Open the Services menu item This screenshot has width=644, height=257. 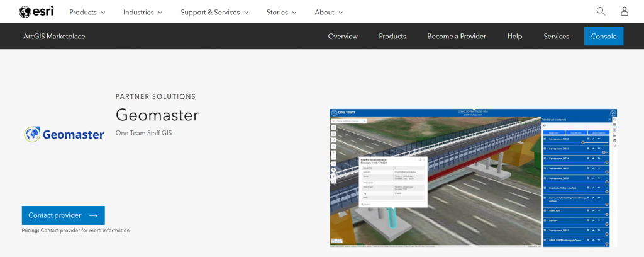[x=556, y=36]
